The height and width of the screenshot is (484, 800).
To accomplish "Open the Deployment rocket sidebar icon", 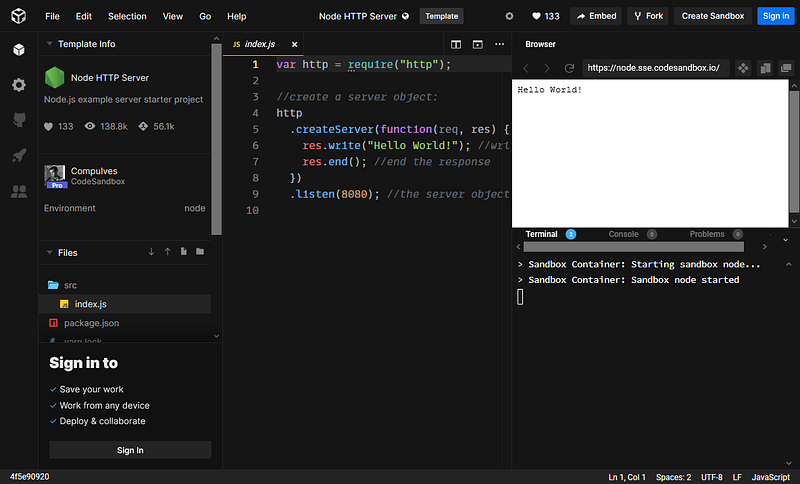I will click(19, 155).
